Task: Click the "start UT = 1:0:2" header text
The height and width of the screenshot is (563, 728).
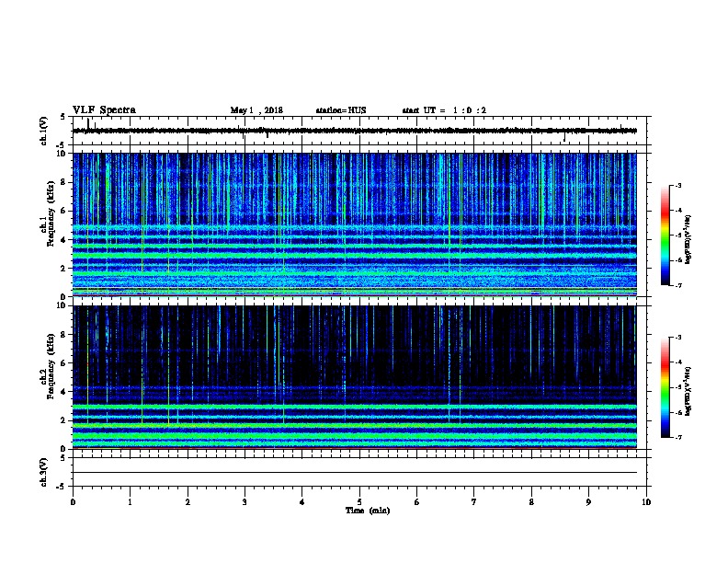Action: tap(444, 110)
